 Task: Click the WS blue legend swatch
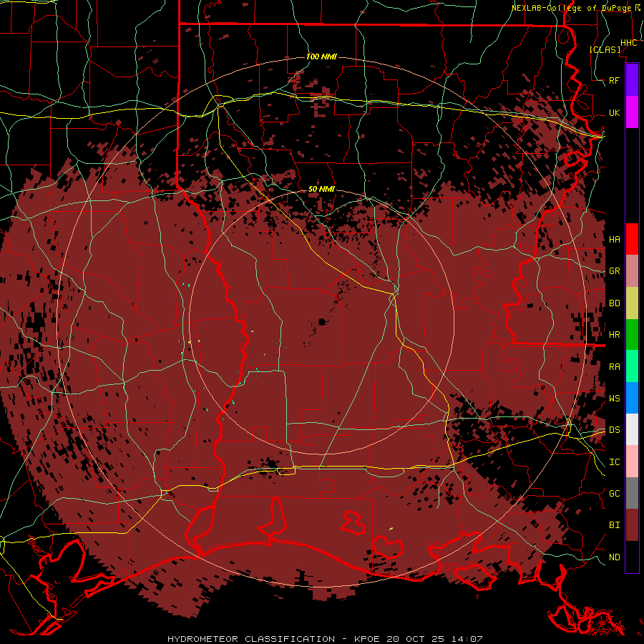pyautogui.click(x=632, y=398)
